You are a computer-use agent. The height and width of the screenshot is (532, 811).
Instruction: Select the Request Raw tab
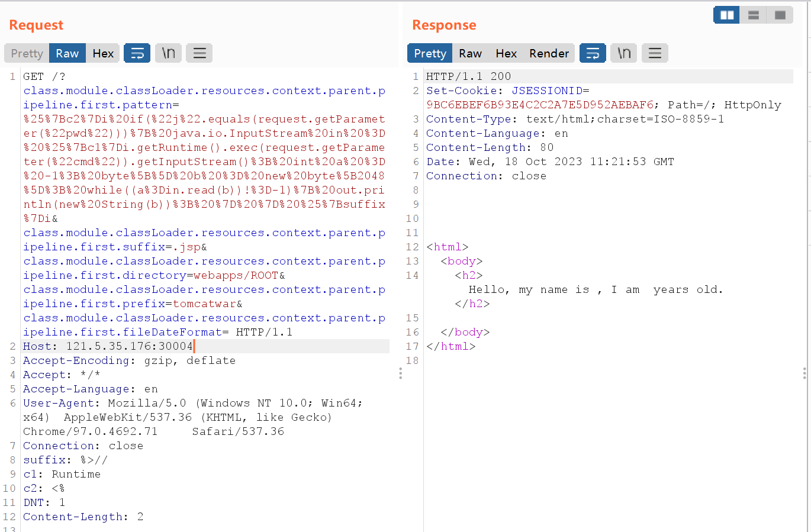(67, 53)
